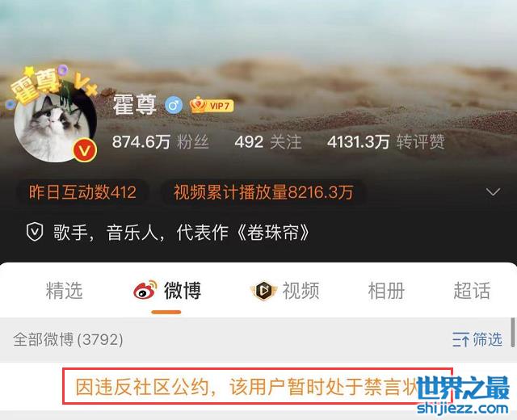Open the 超话 tab
The image size is (517, 420).
click(x=472, y=291)
